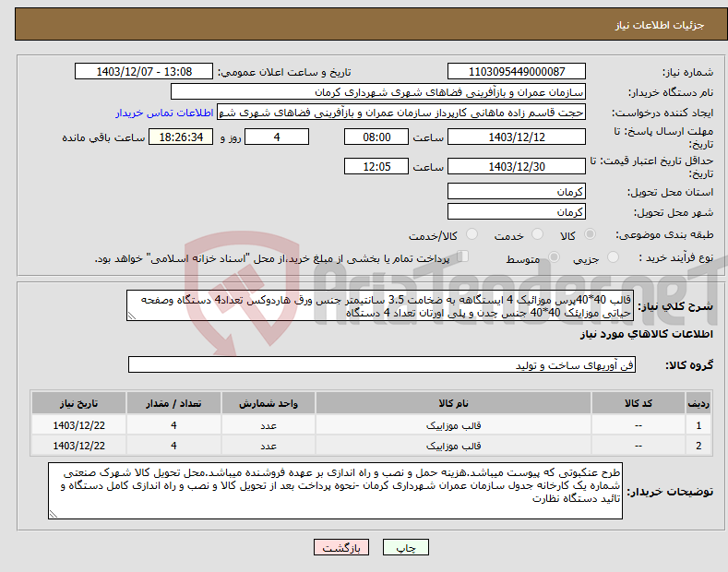Viewport: 728px width, 572px height.
Task: Click the تعداد / مقدار column header
Action: [x=173, y=403]
